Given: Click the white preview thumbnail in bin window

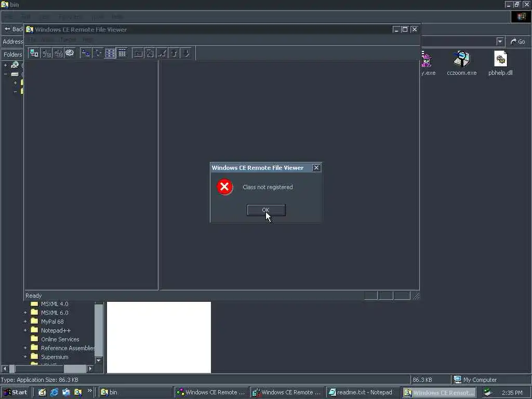Looking at the screenshot, I should [159, 337].
